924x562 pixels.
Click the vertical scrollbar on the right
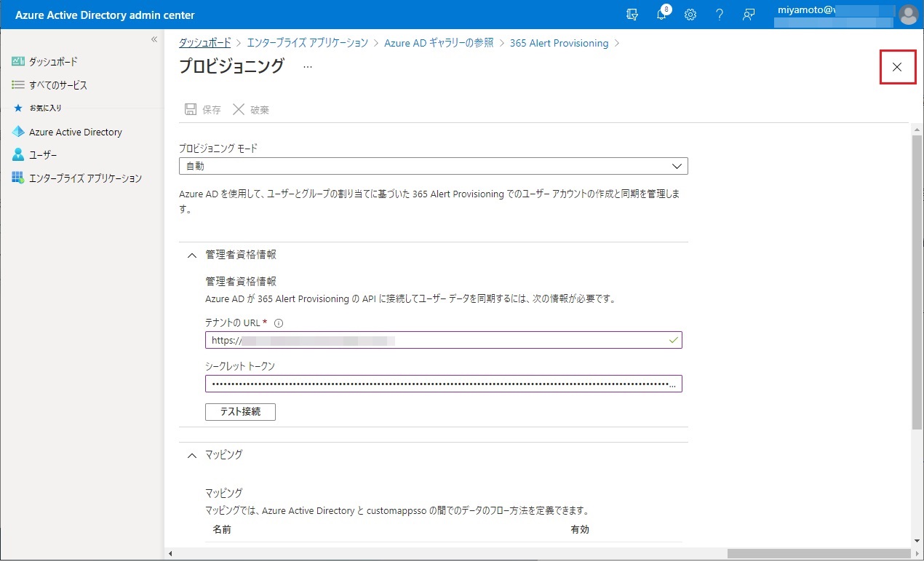point(916,291)
